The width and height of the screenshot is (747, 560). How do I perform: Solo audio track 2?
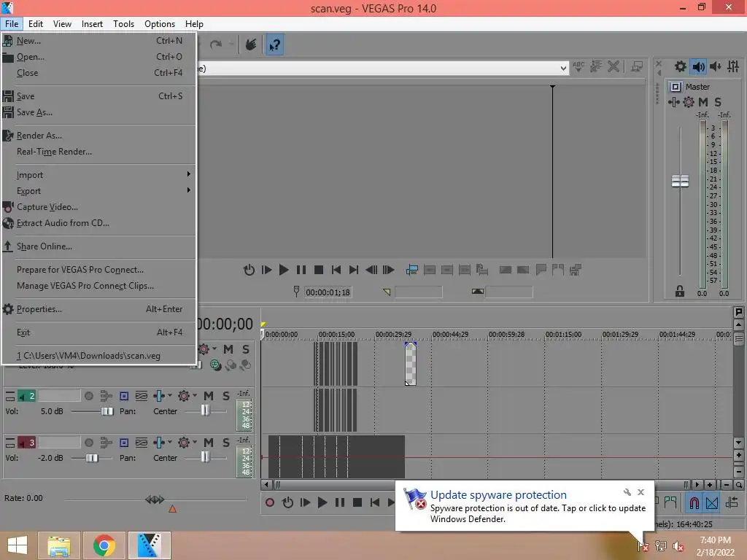coord(226,396)
